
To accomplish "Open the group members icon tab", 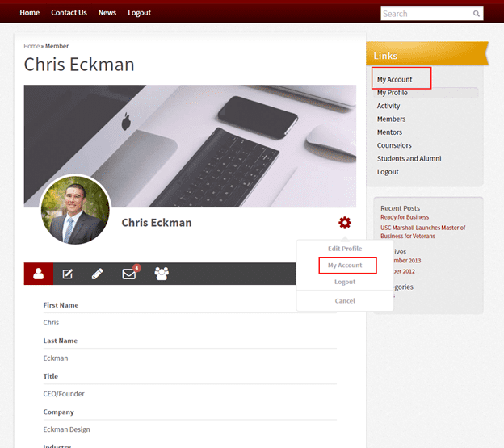I will [x=162, y=274].
